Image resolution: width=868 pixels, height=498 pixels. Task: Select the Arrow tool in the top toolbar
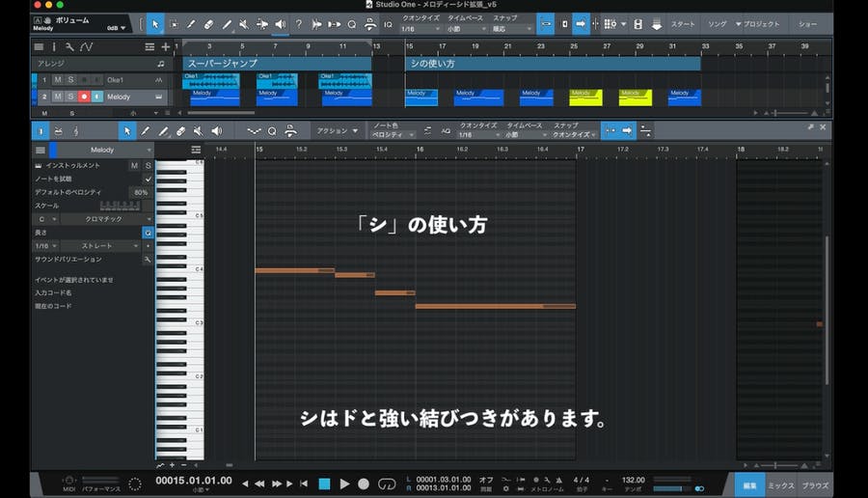point(155,24)
